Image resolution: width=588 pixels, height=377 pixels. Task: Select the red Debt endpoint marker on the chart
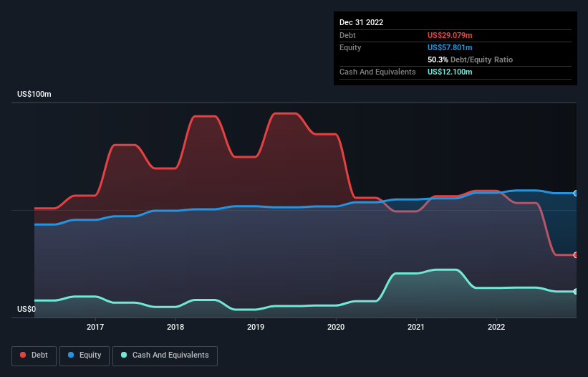click(576, 255)
